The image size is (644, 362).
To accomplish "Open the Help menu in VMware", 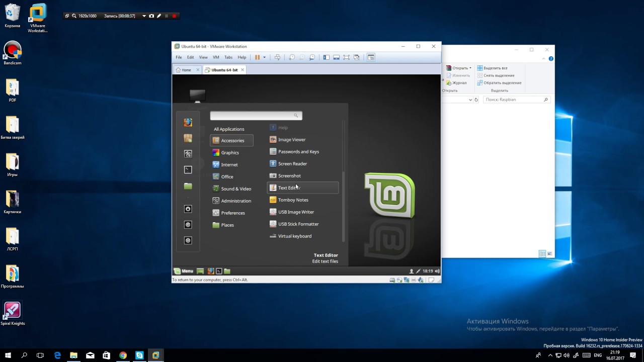I will pyautogui.click(x=242, y=57).
